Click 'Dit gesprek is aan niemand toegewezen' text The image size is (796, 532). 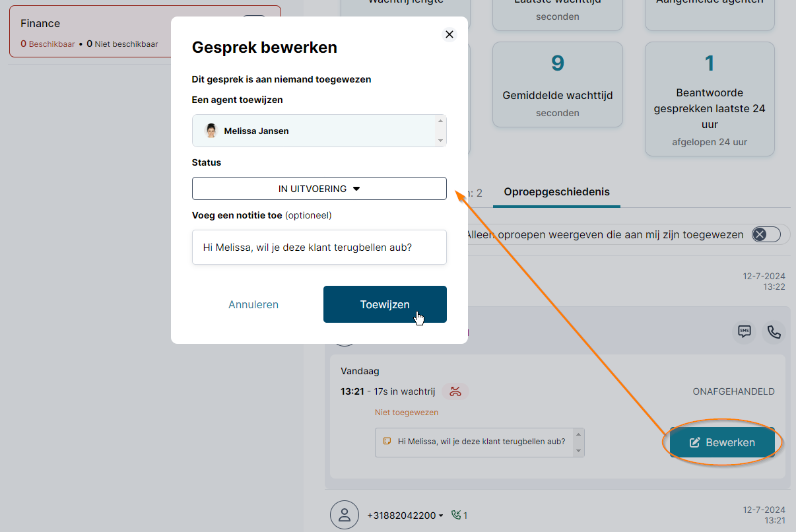[281, 79]
